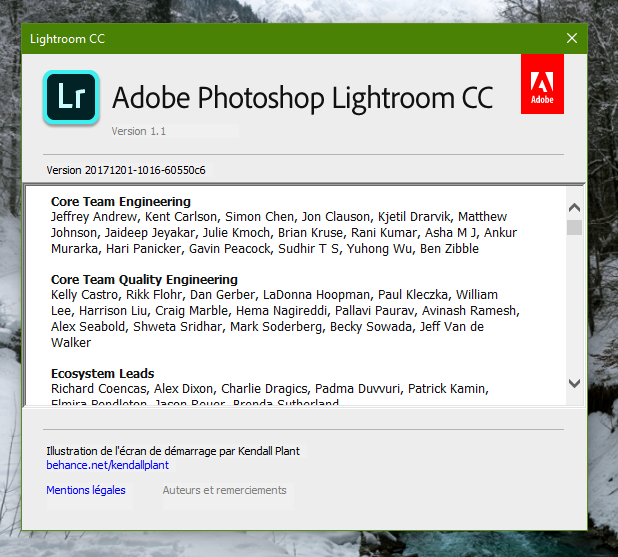Click the credits scrollbar thumb
618x557 pixels.
[574, 227]
